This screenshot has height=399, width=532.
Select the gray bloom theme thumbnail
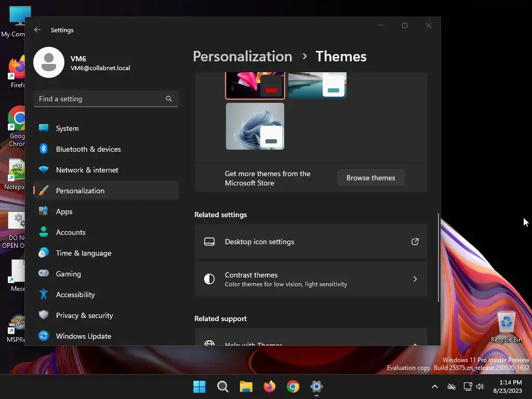click(x=255, y=126)
